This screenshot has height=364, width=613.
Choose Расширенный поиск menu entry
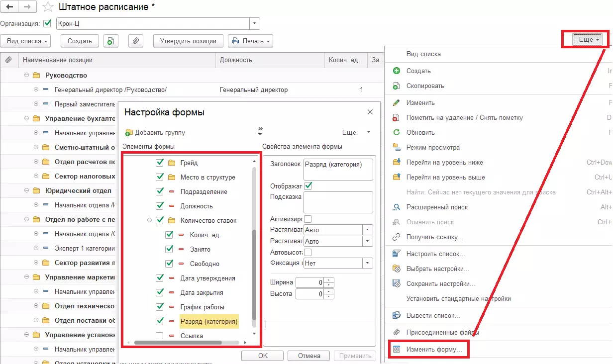pos(437,207)
